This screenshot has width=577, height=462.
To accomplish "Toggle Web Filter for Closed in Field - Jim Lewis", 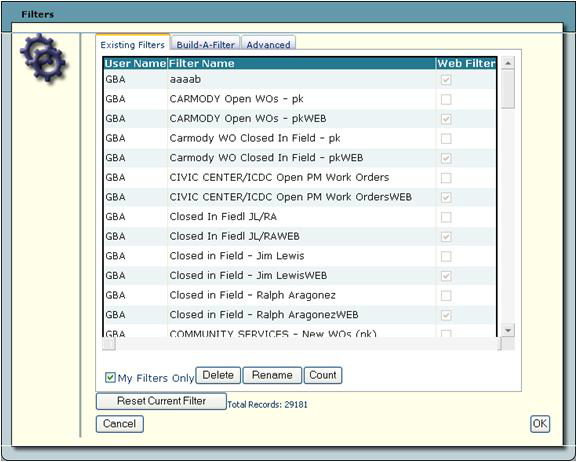I will point(446,256).
